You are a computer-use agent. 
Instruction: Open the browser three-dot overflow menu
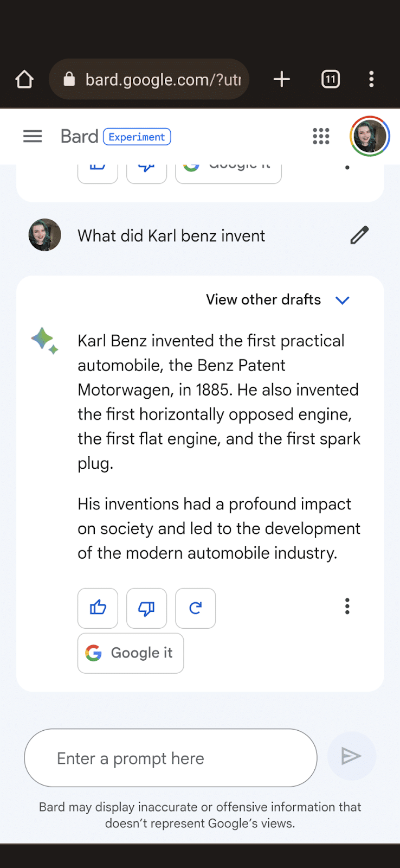(x=371, y=79)
